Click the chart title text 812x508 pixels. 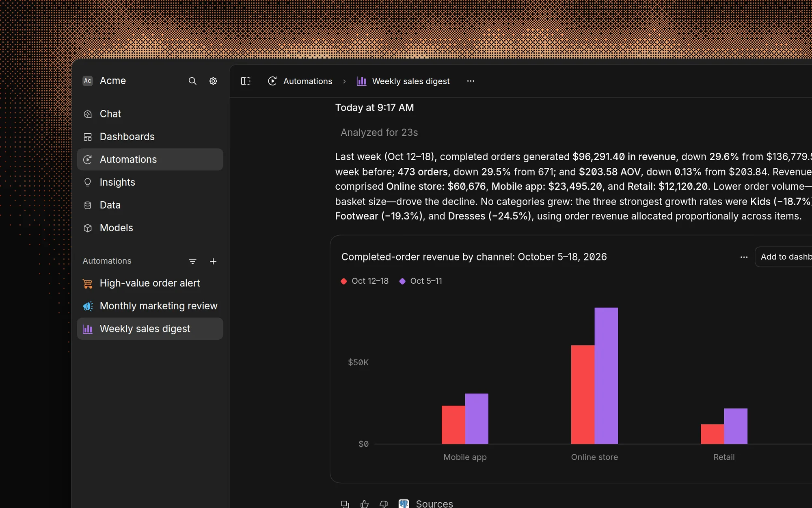[474, 257]
